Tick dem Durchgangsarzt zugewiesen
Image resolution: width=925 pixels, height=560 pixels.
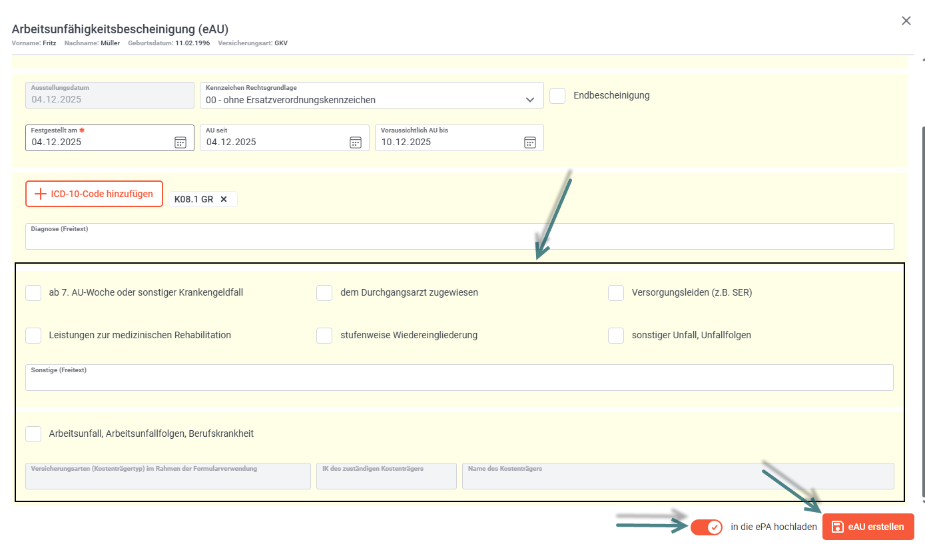click(324, 292)
